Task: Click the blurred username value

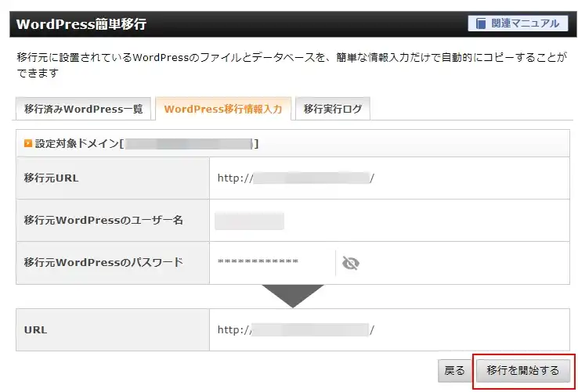Action: pyautogui.click(x=249, y=221)
